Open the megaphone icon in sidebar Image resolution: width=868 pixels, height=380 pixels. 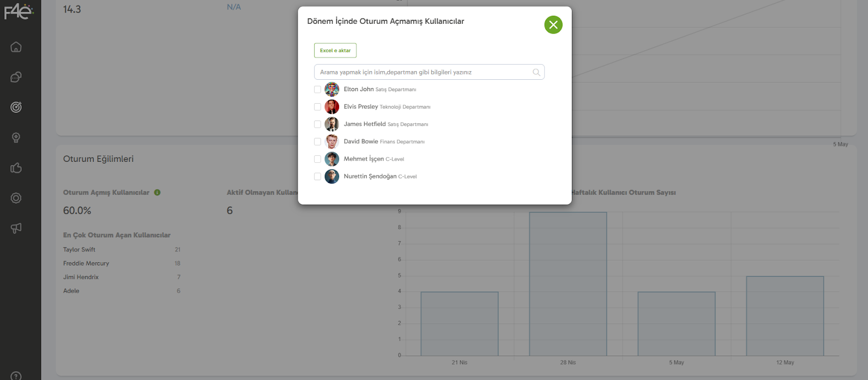(x=16, y=229)
